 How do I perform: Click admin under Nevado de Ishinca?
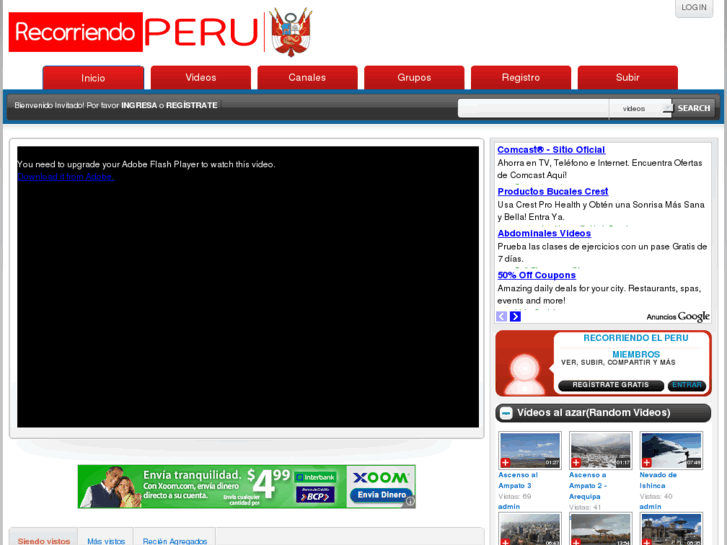point(650,507)
